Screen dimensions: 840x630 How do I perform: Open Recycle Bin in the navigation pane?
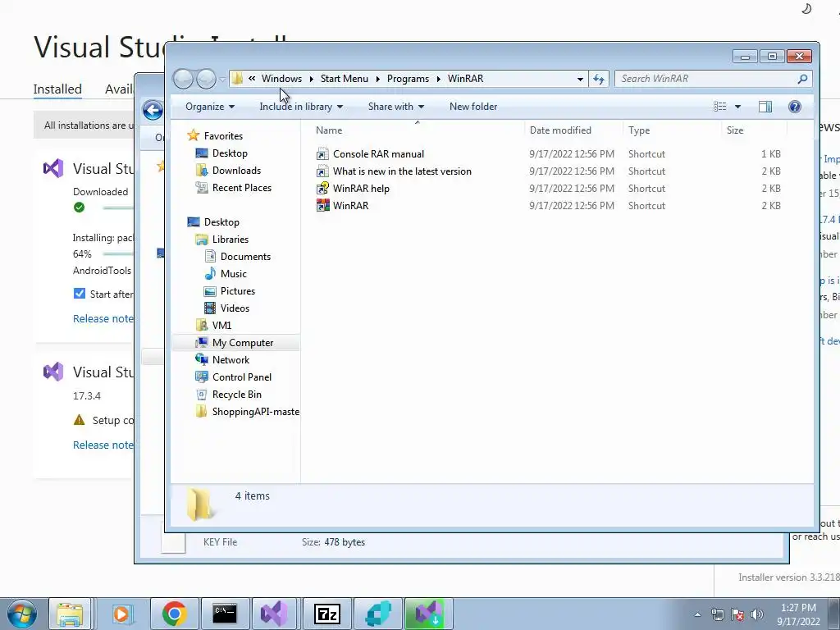pos(237,395)
